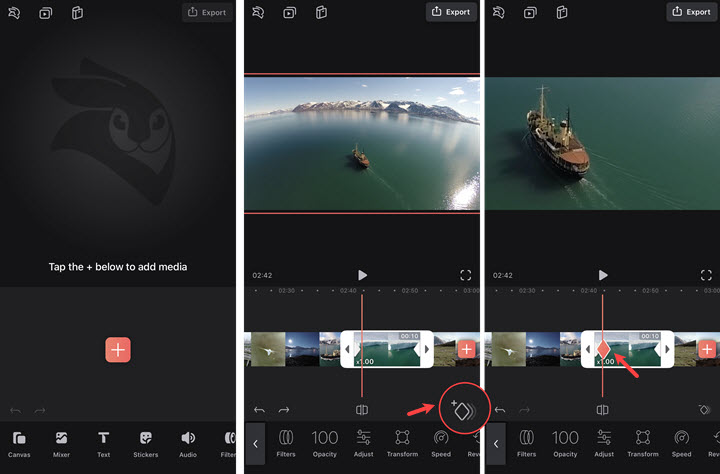
Task: Open Filters in middle panel toolbar
Action: click(286, 444)
